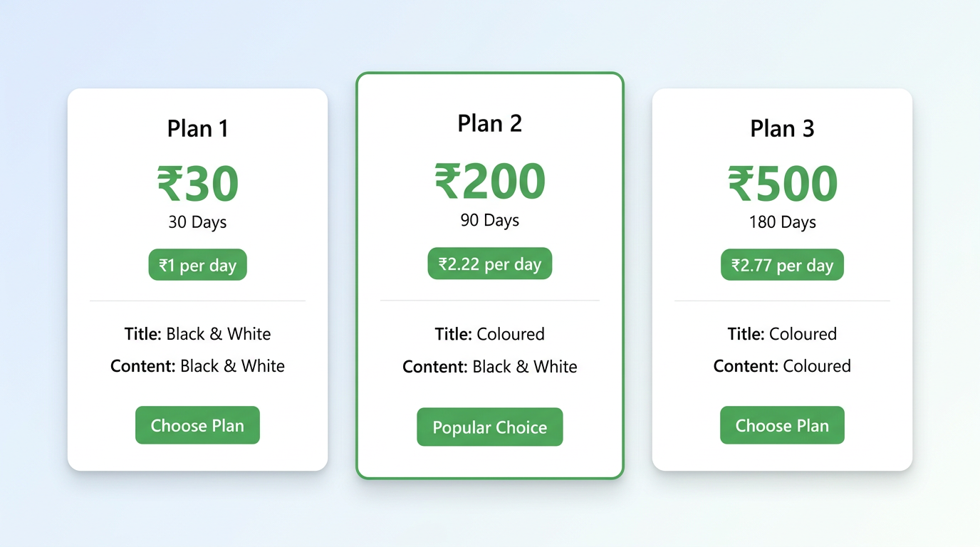
Task: Select the 180 Days duration label
Action: (782, 222)
